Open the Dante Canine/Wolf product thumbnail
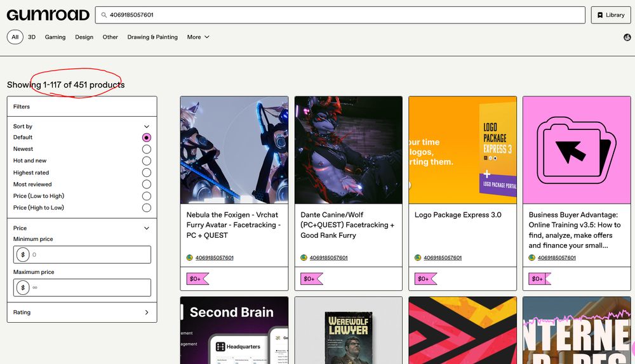The height and width of the screenshot is (364, 635). click(x=348, y=150)
